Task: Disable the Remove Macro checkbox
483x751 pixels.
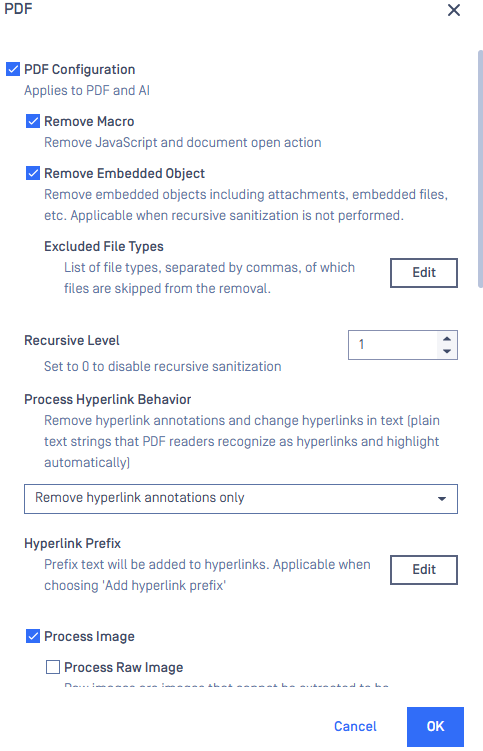Action: pyautogui.click(x=33, y=121)
